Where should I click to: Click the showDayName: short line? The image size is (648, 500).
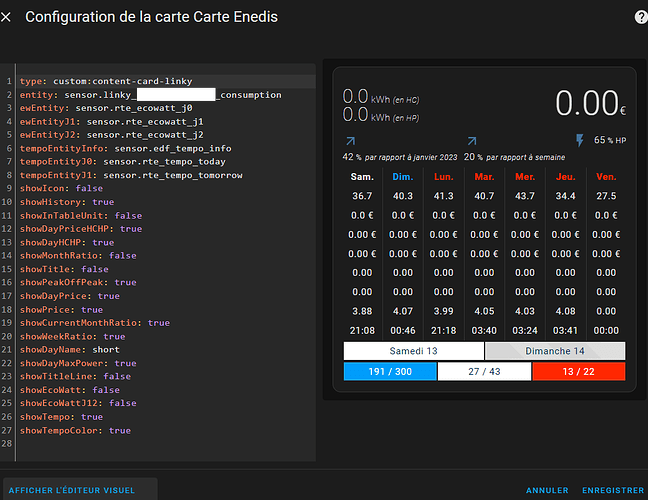click(70, 350)
